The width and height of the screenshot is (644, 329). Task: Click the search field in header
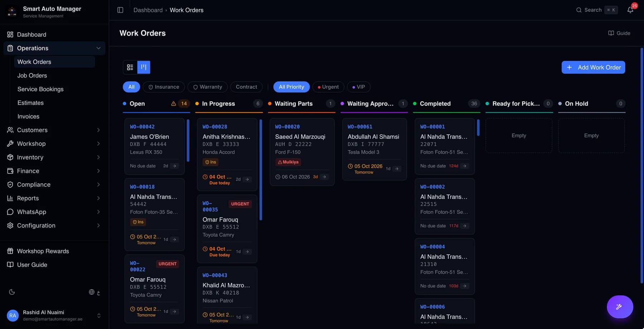point(596,10)
